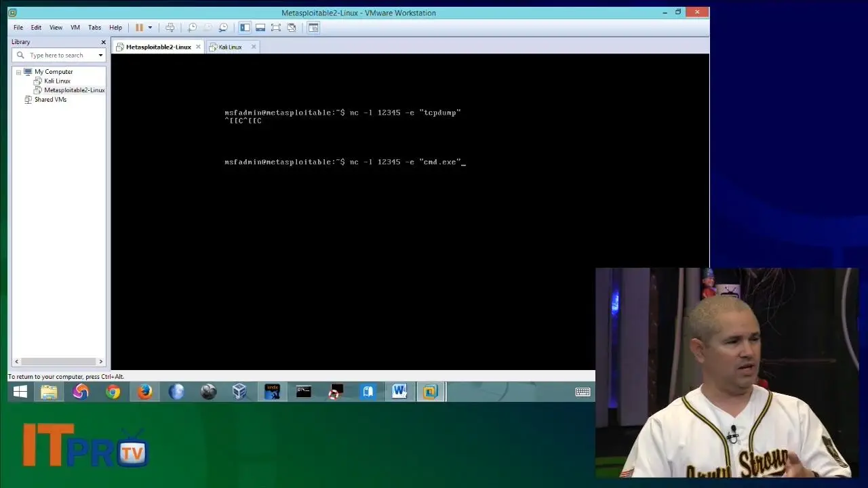Click the terminal line with "cmd.exe" command

coord(344,162)
